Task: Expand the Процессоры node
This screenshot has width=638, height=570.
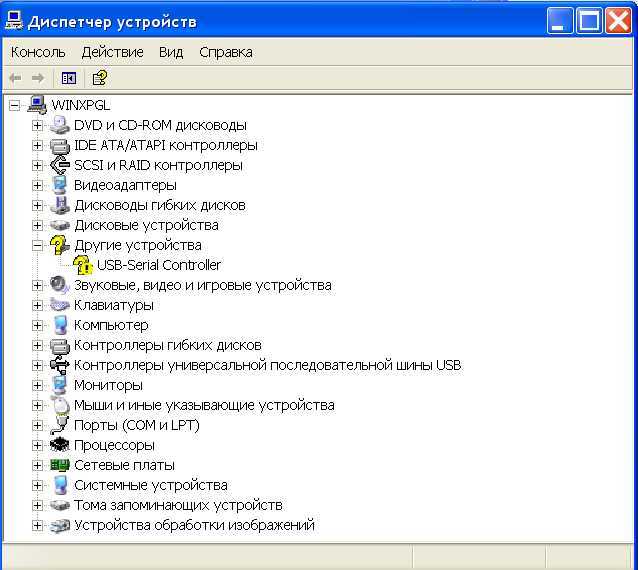Action: coord(37,445)
